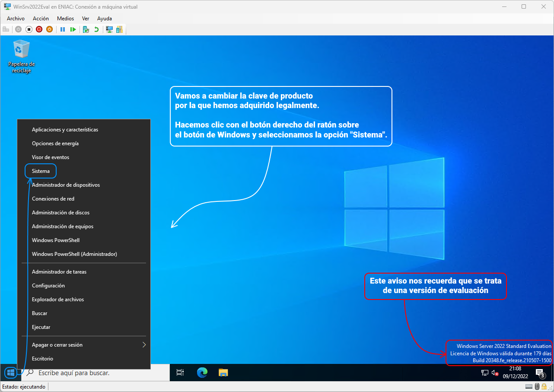Choose Conexiones de red
This screenshot has height=392, width=554.
[83, 199]
